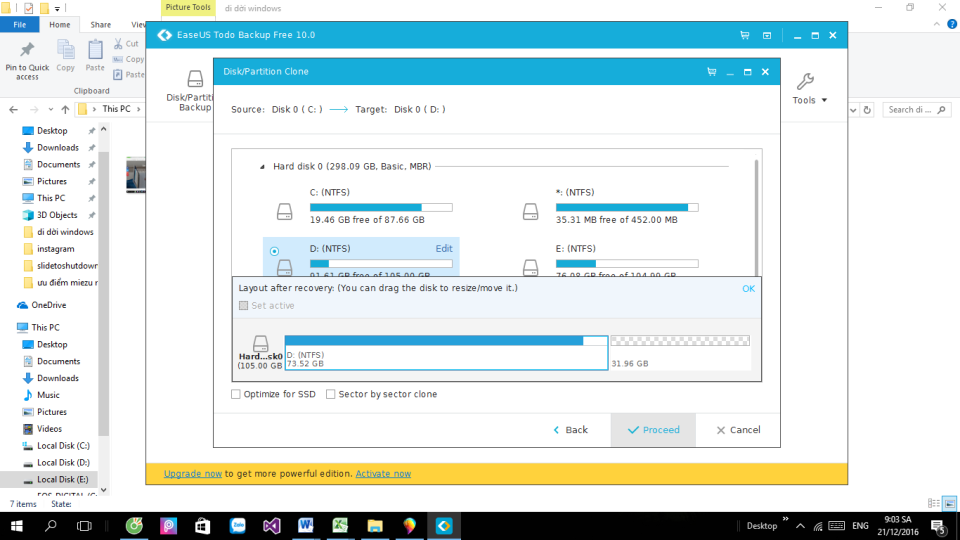Screen dimensions: 960x540
Task: Switch to the Share ribbon tab
Action: [100, 24]
